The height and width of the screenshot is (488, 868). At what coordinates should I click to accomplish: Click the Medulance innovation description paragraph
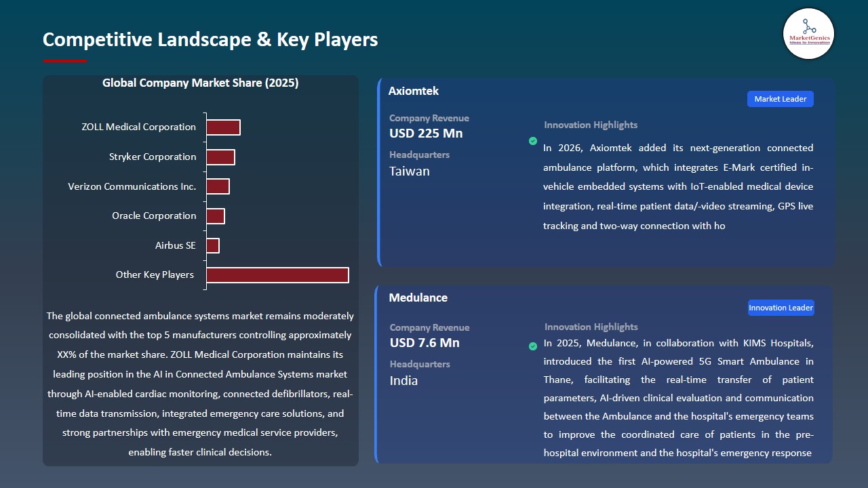coord(679,398)
